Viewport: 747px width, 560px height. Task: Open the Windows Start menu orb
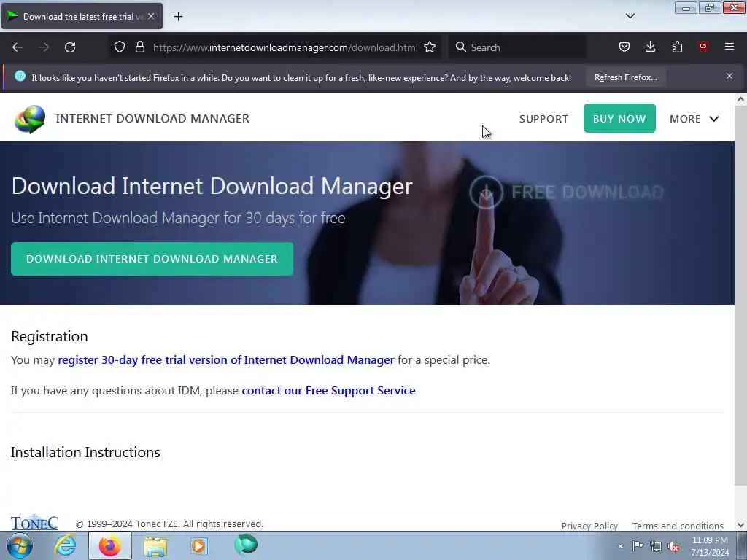[20, 545]
